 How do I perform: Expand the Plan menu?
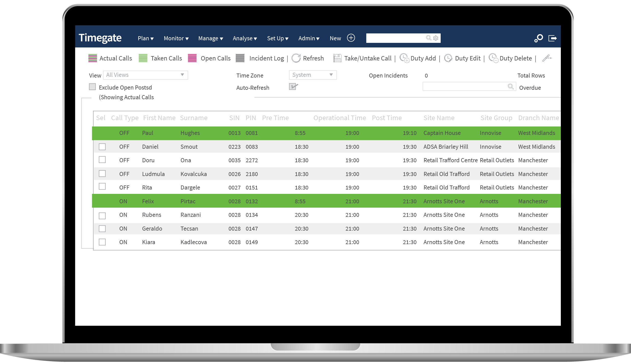pos(145,38)
